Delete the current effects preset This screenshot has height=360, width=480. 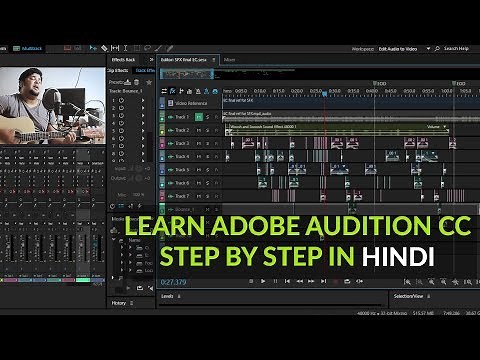click(x=137, y=82)
